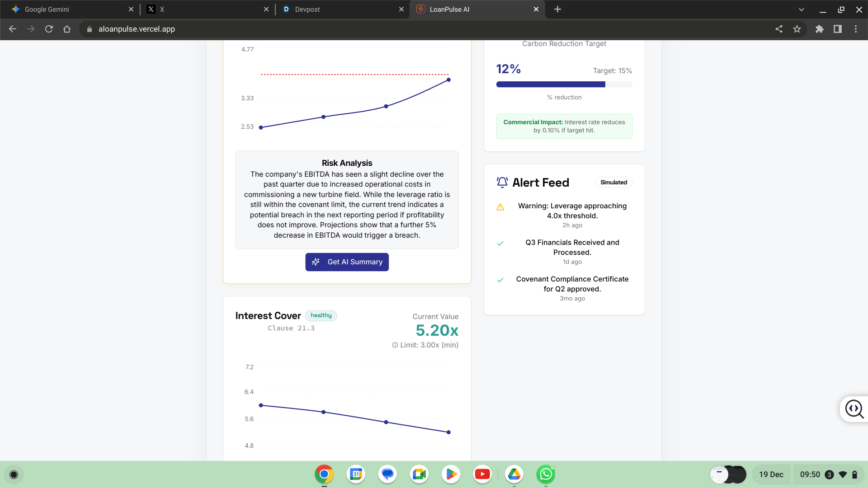Click the Get AI Summary button
868x488 pixels.
click(347, 262)
